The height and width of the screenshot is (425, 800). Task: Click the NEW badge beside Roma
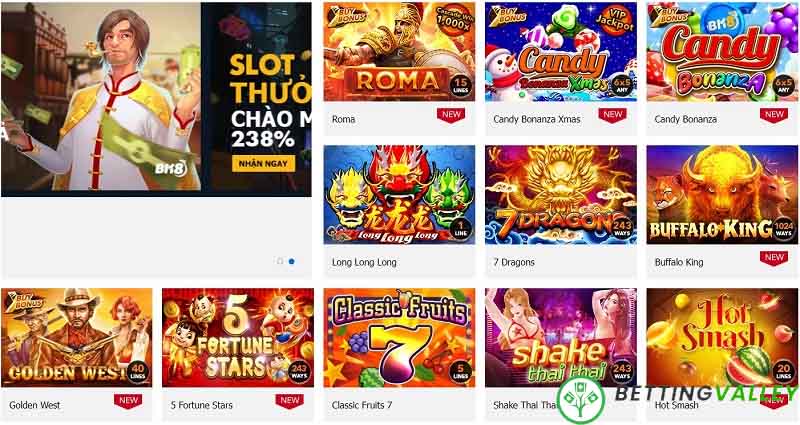(x=451, y=115)
